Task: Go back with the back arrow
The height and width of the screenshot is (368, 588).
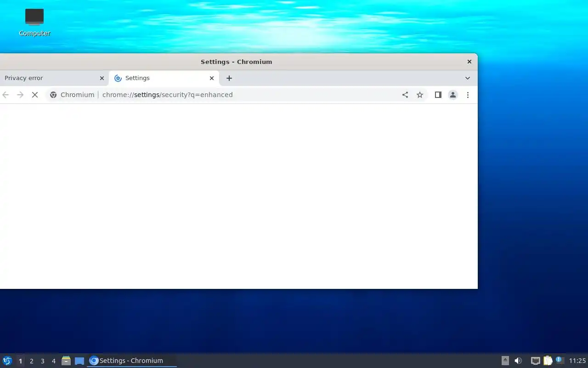Action: (x=6, y=95)
